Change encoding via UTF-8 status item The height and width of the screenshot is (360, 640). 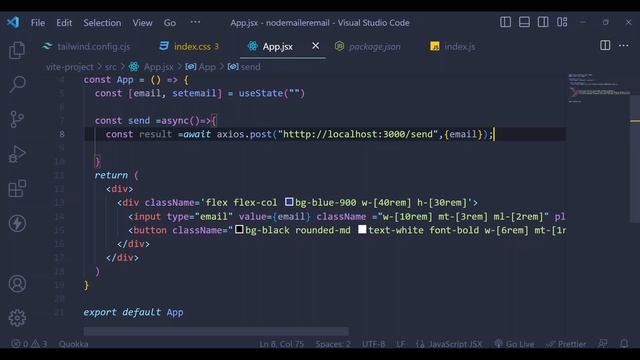tap(373, 344)
